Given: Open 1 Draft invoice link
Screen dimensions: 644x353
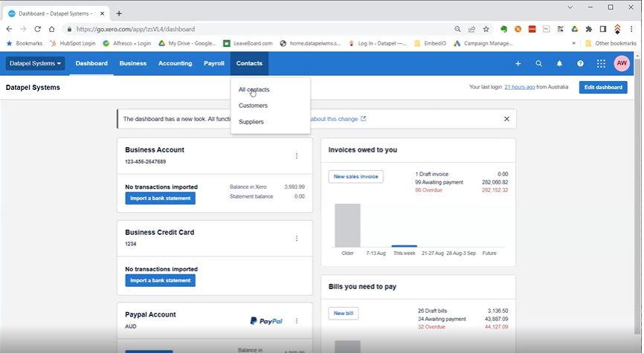Looking at the screenshot, I should (431, 174).
